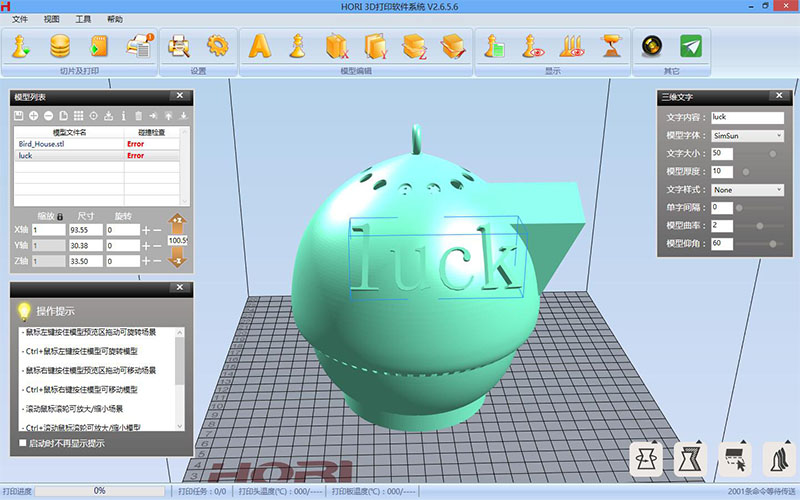800x500 pixels.
Task: Click the SD card export icon
Action: [98, 46]
